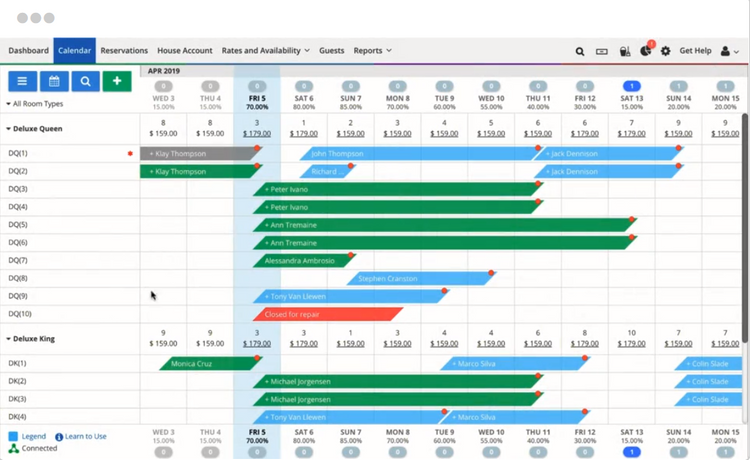Image resolution: width=750 pixels, height=460 pixels.
Task: Click the keycard icon in top bar
Action: click(602, 51)
